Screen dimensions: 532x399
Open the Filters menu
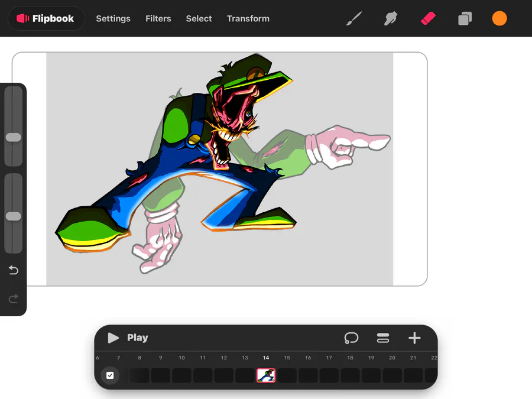tap(158, 19)
